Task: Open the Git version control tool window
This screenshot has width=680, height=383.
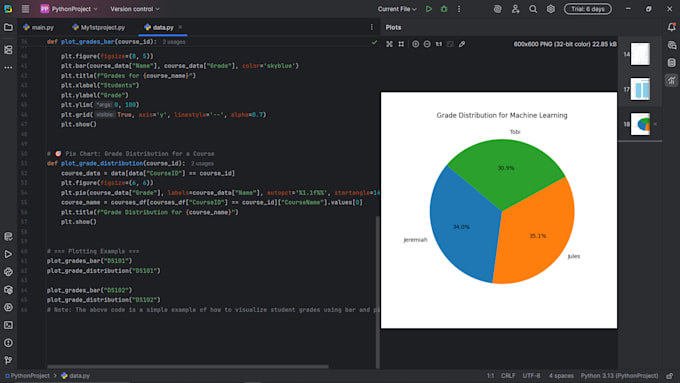Action: [8, 360]
